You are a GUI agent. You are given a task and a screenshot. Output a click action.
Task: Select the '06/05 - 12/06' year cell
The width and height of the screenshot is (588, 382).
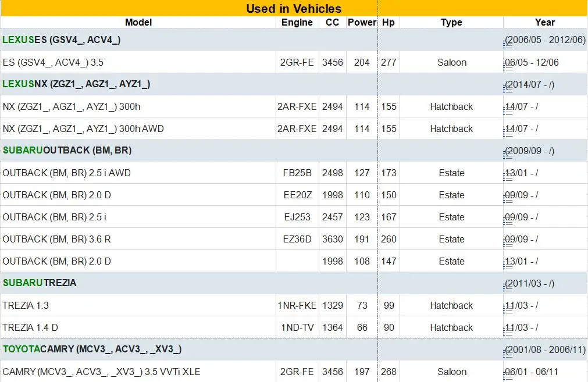pos(545,62)
